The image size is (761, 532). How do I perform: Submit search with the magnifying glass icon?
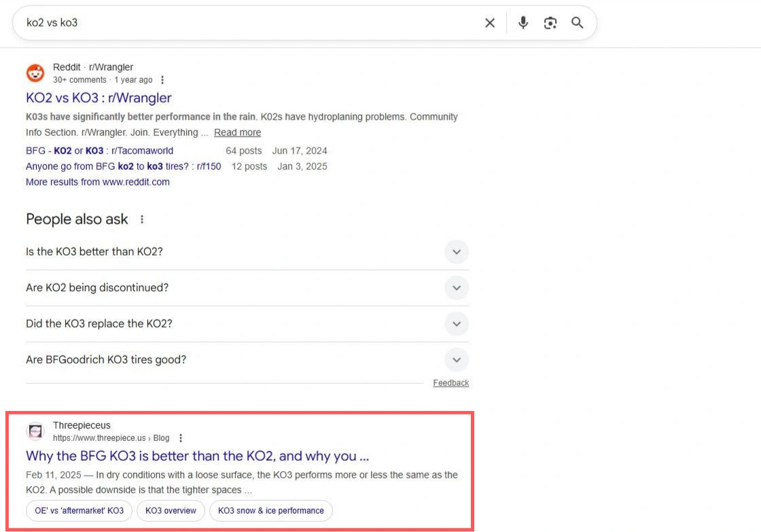[577, 23]
